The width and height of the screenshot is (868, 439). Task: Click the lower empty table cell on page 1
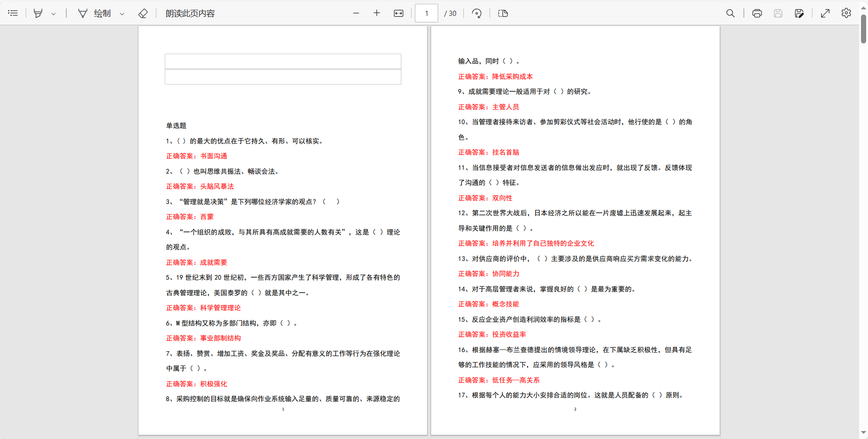tap(283, 77)
